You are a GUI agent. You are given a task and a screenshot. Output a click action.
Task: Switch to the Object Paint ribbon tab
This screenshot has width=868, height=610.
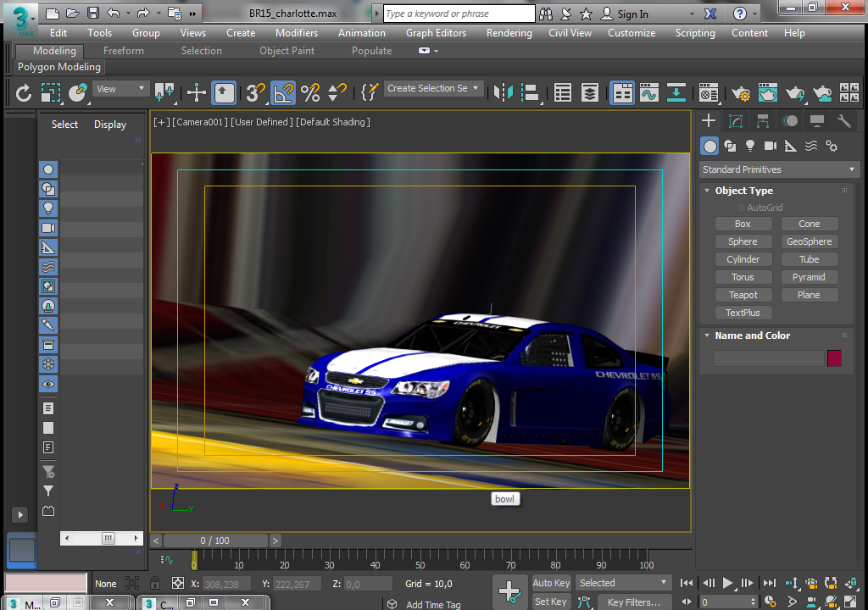(287, 50)
